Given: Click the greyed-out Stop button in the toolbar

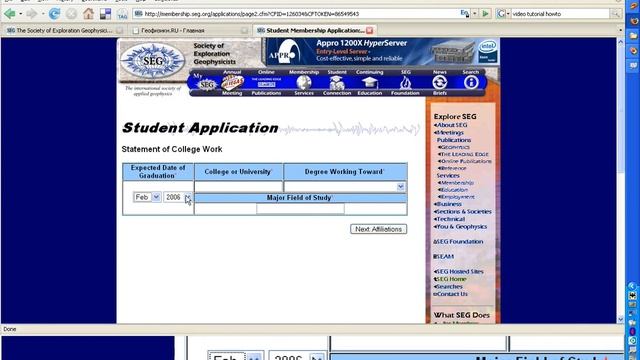Looking at the screenshot, I should (x=71, y=14).
